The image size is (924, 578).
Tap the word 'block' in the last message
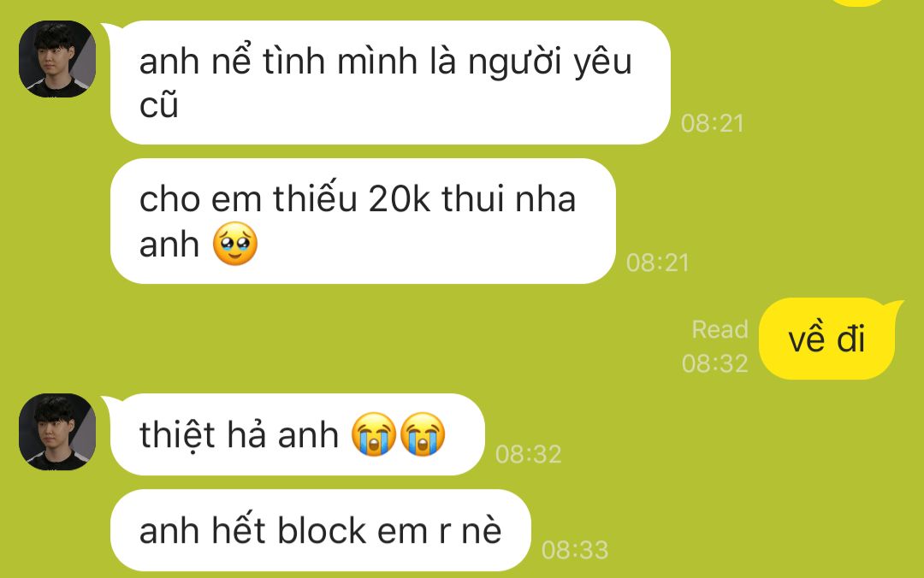[322, 529]
